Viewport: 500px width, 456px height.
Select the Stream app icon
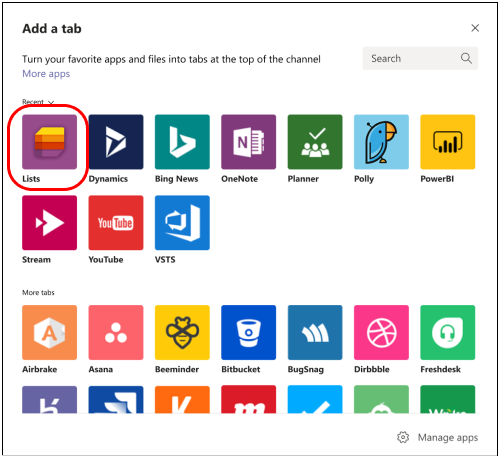pos(49,223)
